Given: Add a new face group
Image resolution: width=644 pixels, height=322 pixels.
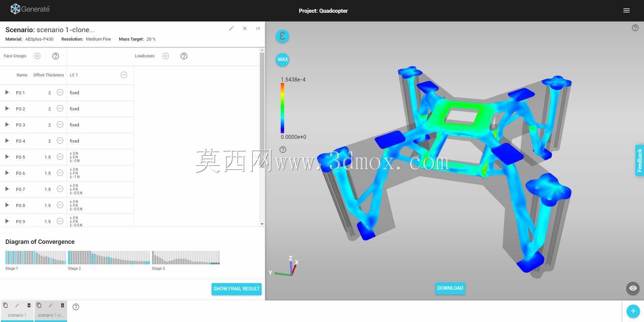Looking at the screenshot, I should (x=37, y=56).
